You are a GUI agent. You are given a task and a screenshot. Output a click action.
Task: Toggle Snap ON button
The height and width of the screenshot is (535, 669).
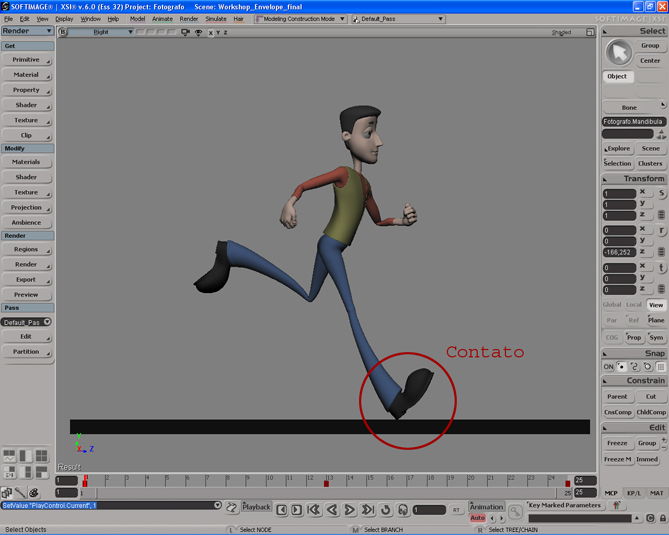coord(608,367)
